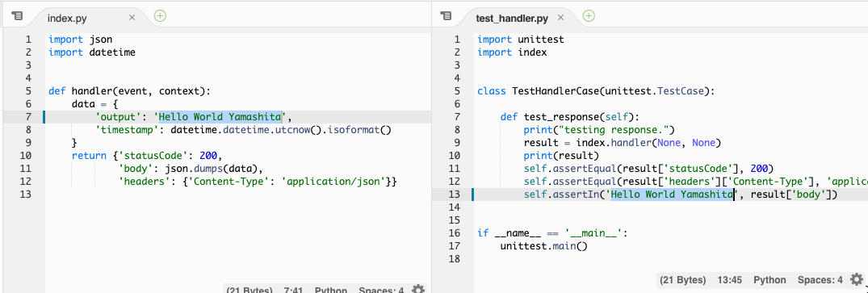Add a new tab next to index.py
Viewport: 868px width, 293px height.
coord(160,15)
